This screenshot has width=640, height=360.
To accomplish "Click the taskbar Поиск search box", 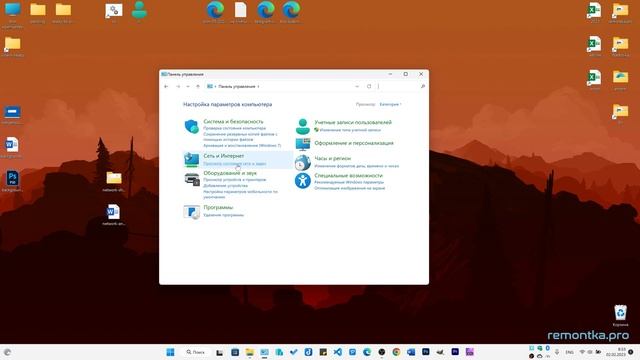I will [196, 352].
